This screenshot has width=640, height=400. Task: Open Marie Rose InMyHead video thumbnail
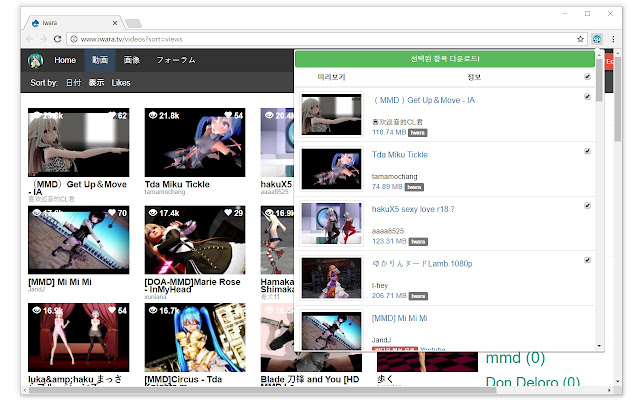(x=195, y=240)
